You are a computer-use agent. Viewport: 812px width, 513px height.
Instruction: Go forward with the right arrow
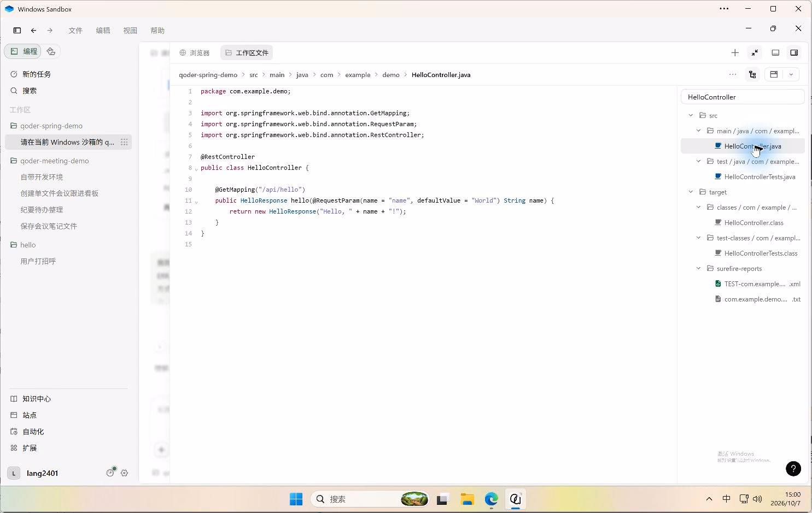50,31
